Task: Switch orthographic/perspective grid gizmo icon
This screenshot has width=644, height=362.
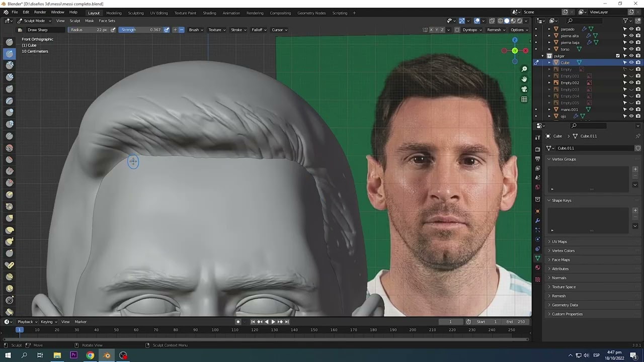Action: tap(524, 99)
